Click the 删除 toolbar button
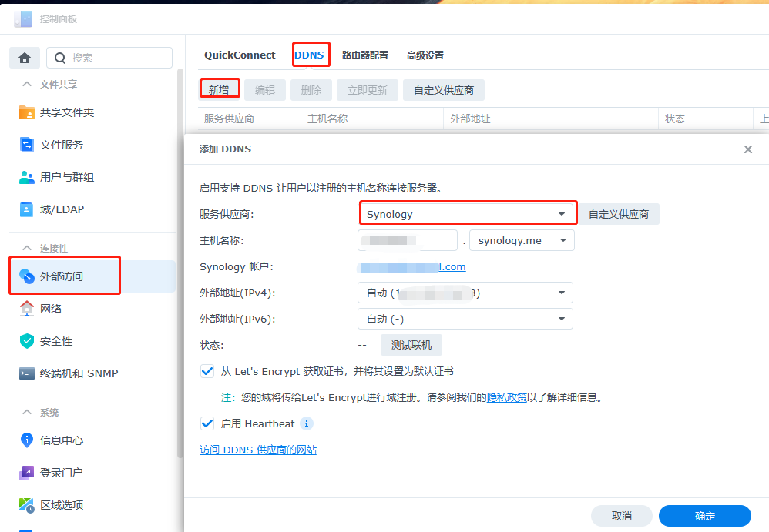 pyautogui.click(x=311, y=90)
